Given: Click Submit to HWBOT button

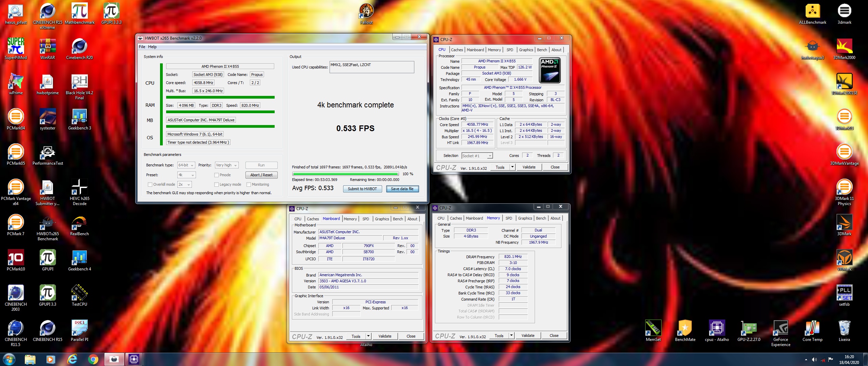Looking at the screenshot, I should tap(362, 189).
